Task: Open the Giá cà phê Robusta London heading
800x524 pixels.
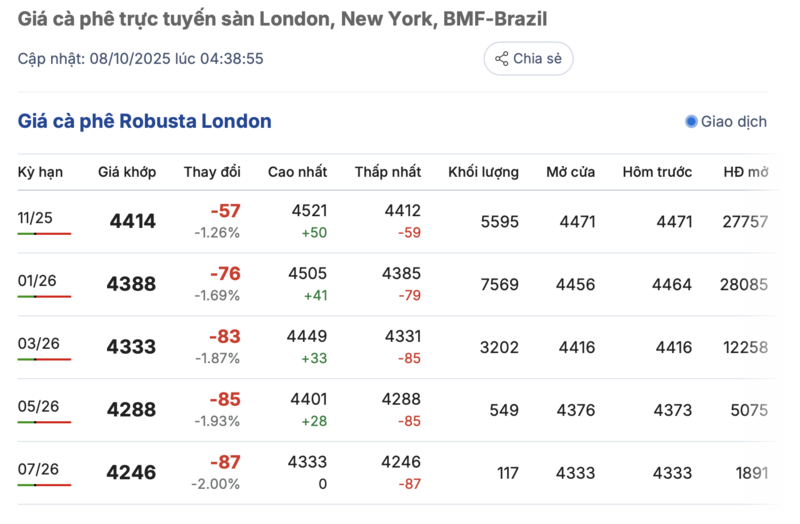Action: [x=145, y=122]
